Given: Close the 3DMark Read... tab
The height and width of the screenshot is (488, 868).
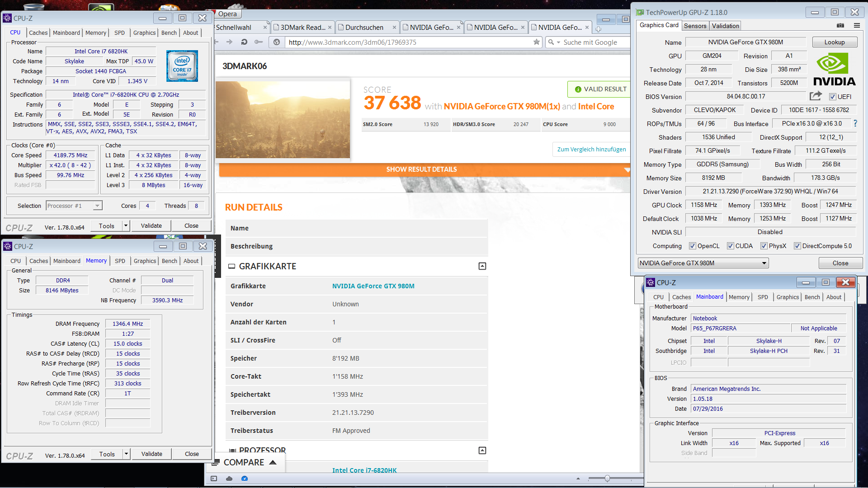Looking at the screenshot, I should coord(330,28).
